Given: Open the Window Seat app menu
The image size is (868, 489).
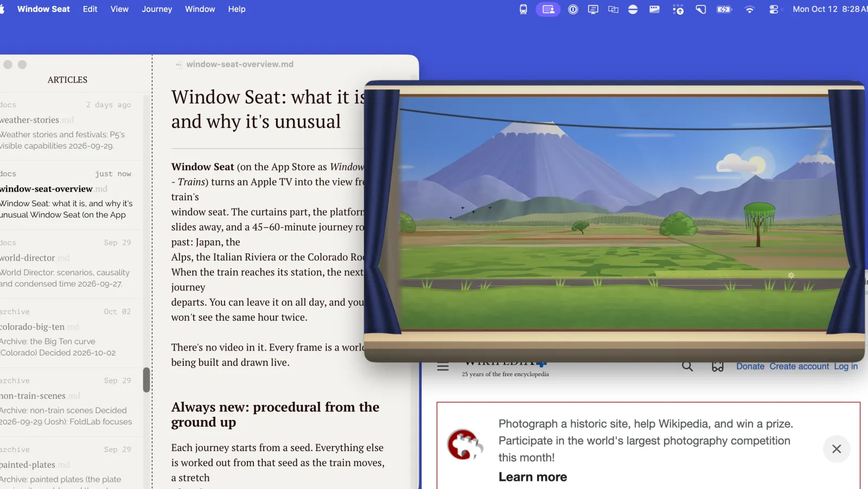Looking at the screenshot, I should click(43, 9).
